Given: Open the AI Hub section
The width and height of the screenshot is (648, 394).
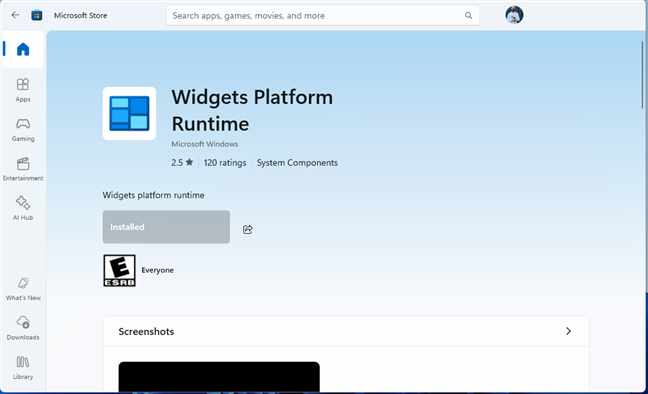Looking at the screenshot, I should click(23, 208).
